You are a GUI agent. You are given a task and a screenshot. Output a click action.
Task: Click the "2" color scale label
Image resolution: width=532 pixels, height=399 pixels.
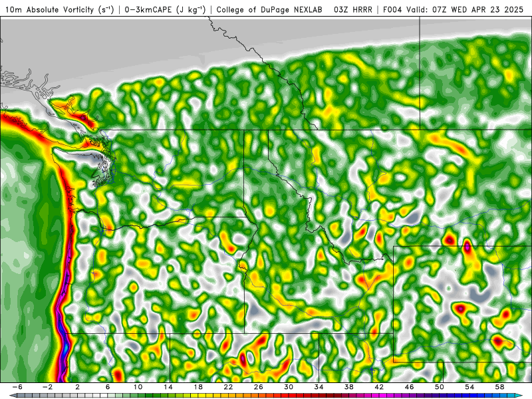point(77,387)
